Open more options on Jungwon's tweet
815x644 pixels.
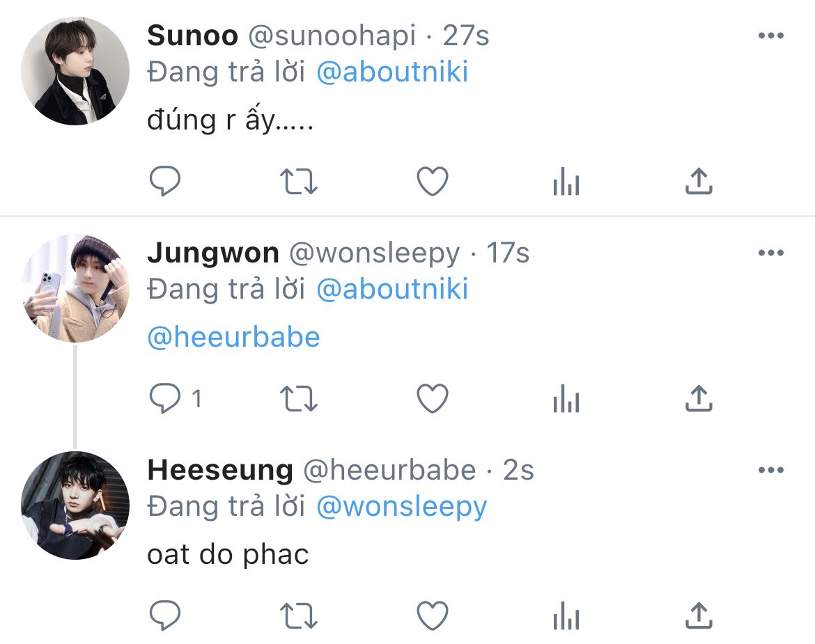[x=770, y=253]
